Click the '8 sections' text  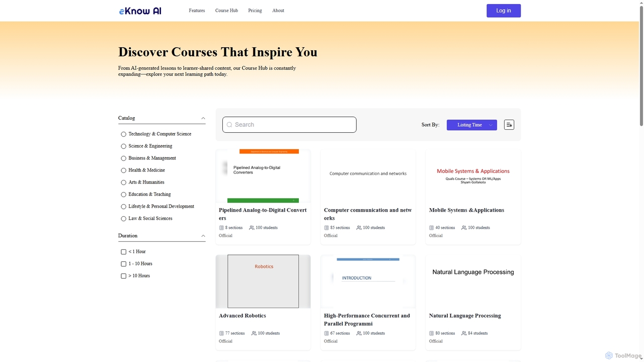(x=234, y=228)
